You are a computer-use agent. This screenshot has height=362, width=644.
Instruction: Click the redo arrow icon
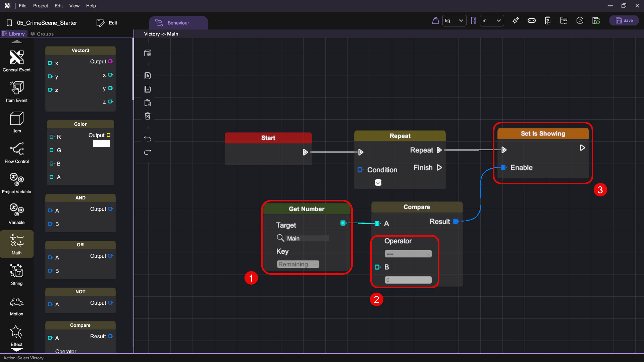148,152
